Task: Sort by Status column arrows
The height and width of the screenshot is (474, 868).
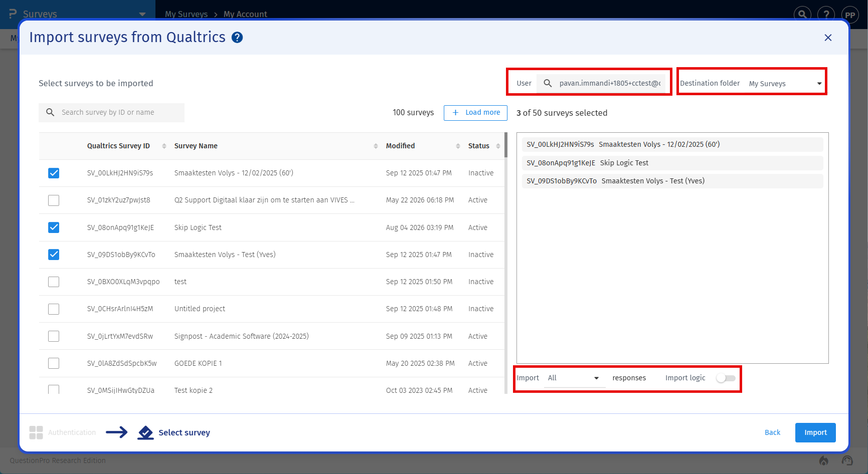Action: point(498,146)
